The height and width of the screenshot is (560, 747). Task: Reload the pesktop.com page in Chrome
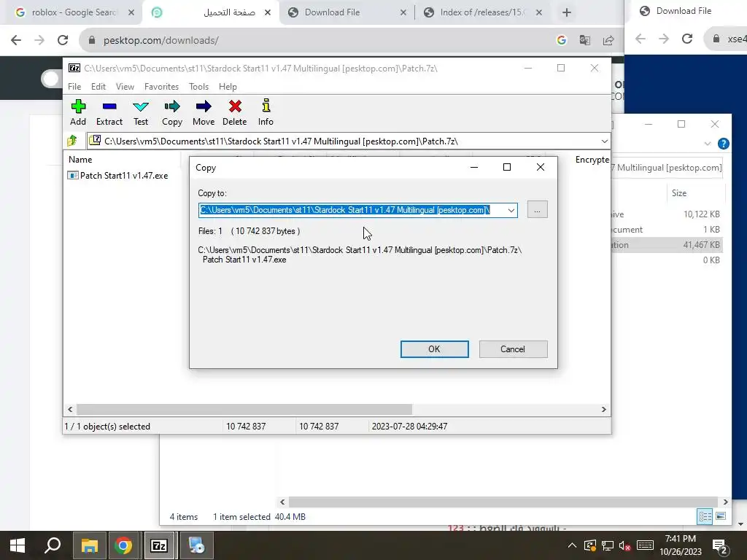click(x=63, y=41)
